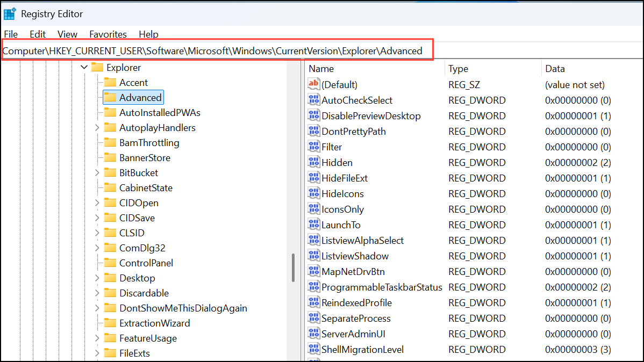The width and height of the screenshot is (644, 362).
Task: Click the Filter DWORD icon
Action: click(x=314, y=147)
